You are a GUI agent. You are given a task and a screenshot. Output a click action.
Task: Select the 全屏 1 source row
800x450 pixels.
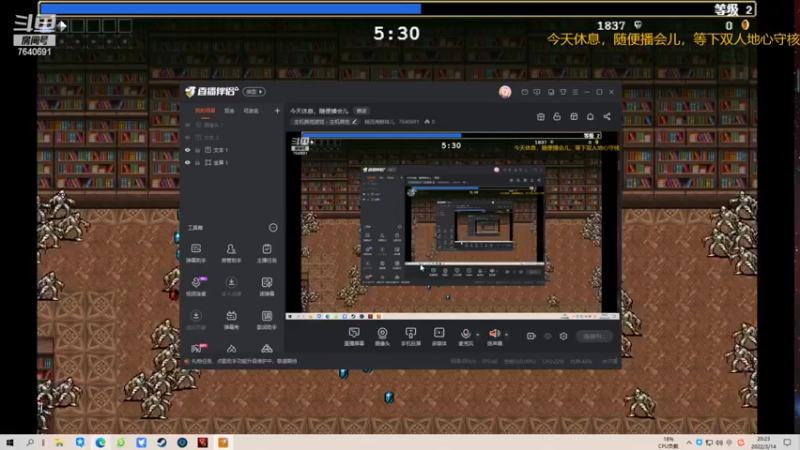pyautogui.click(x=232, y=162)
